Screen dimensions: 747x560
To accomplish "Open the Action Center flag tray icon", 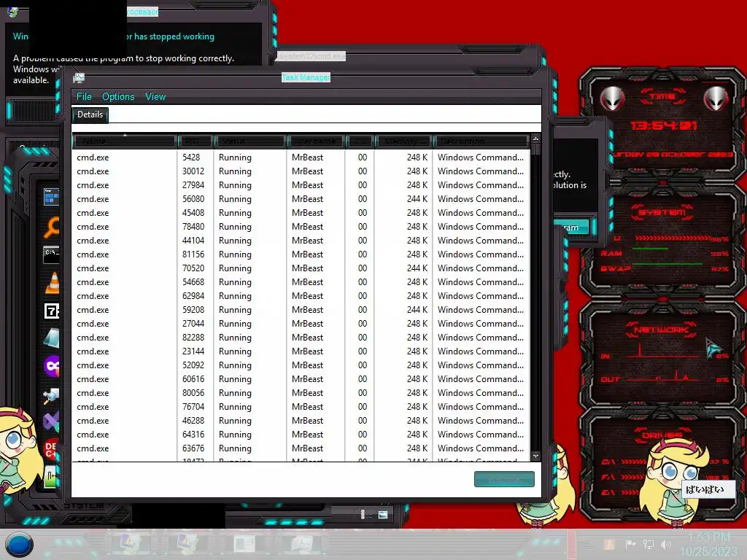I will pyautogui.click(x=630, y=544).
